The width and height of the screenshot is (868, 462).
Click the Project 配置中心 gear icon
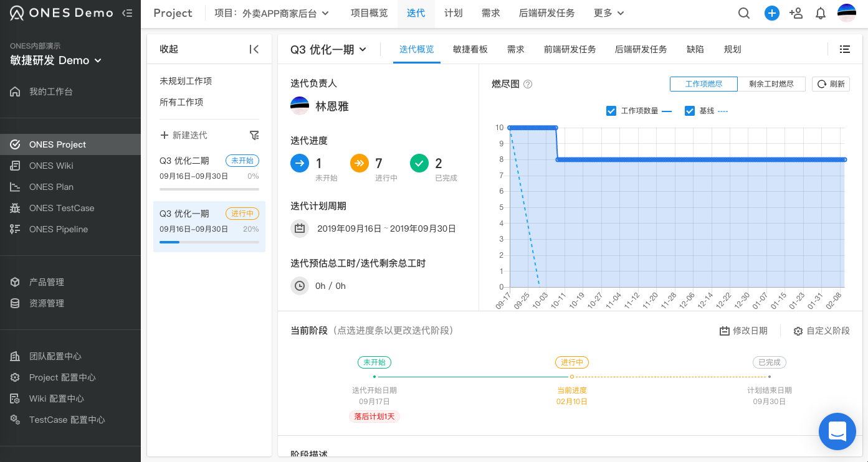pos(16,377)
